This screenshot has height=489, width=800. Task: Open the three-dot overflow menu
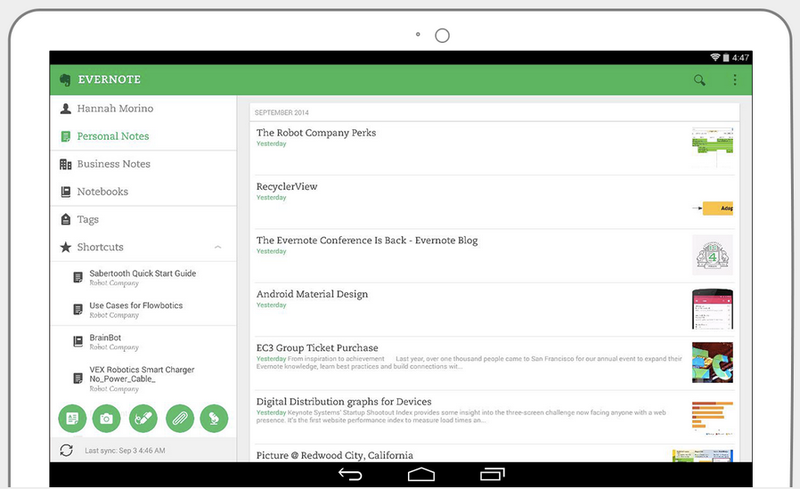(x=735, y=79)
